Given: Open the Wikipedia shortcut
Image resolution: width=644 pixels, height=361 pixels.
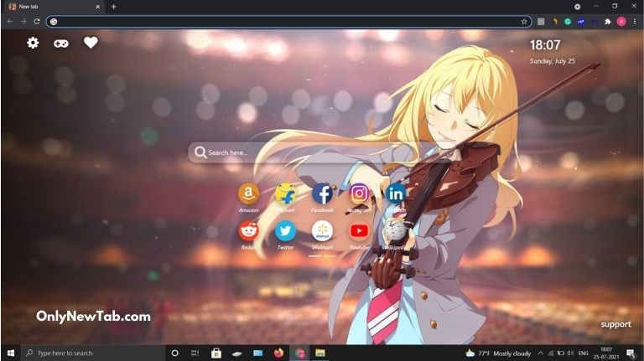Looking at the screenshot, I should click(x=396, y=231).
